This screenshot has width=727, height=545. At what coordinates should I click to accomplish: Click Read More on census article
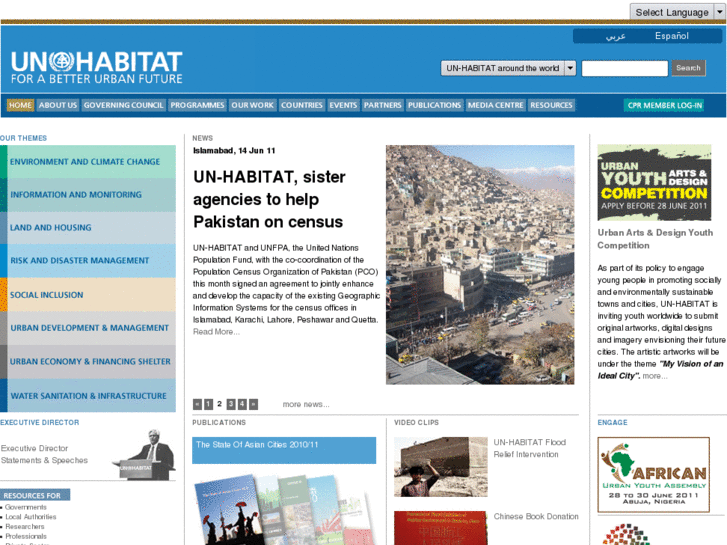click(x=216, y=332)
